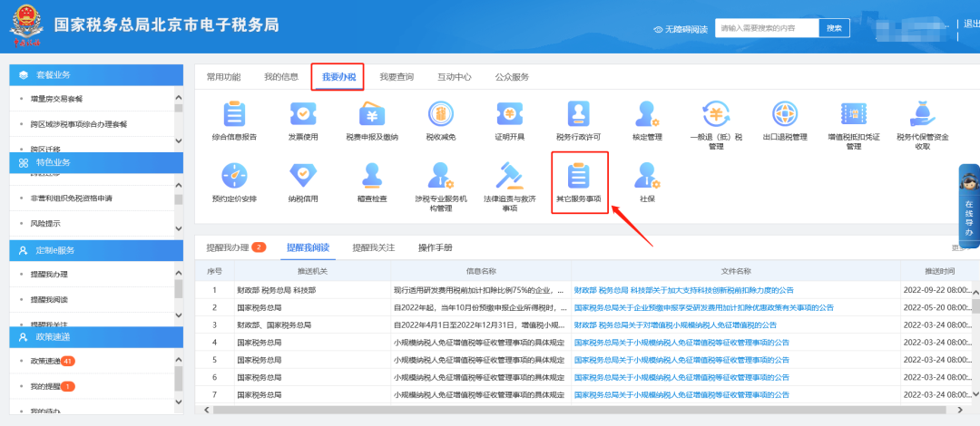This screenshot has height=426, width=980.
Task: Open 税务行政许可 icon
Action: coord(578,114)
